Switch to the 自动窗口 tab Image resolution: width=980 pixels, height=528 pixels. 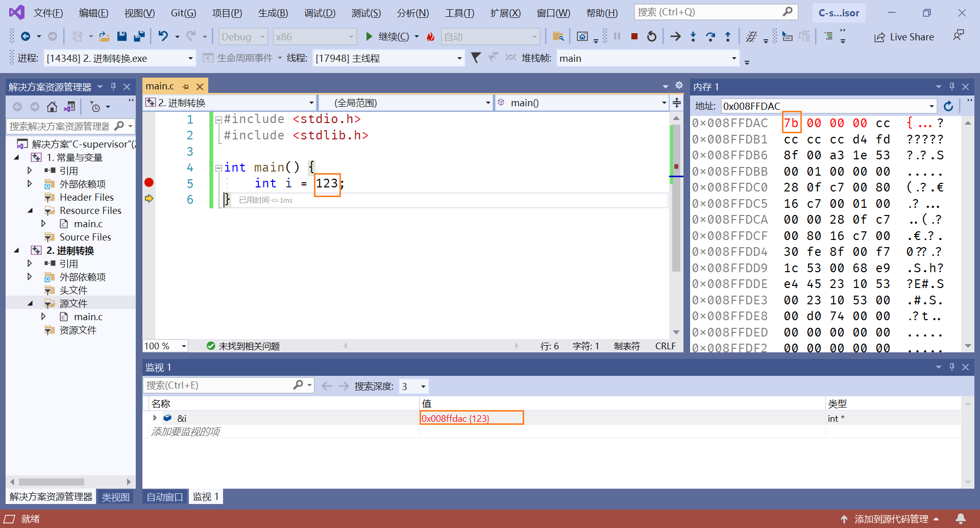165,497
